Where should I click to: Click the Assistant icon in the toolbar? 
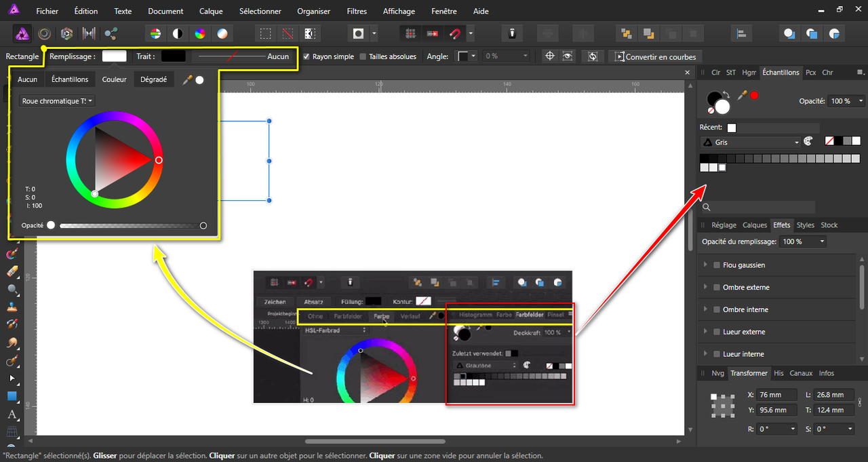[513, 33]
